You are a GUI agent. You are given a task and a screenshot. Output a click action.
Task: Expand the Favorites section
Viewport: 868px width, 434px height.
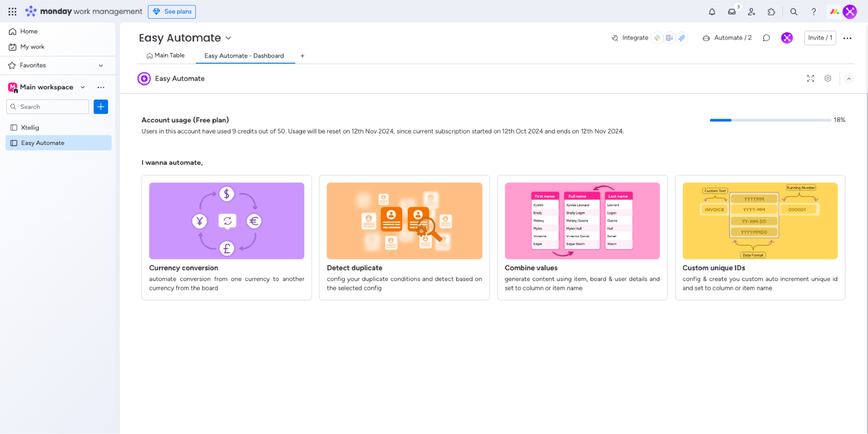(x=101, y=66)
